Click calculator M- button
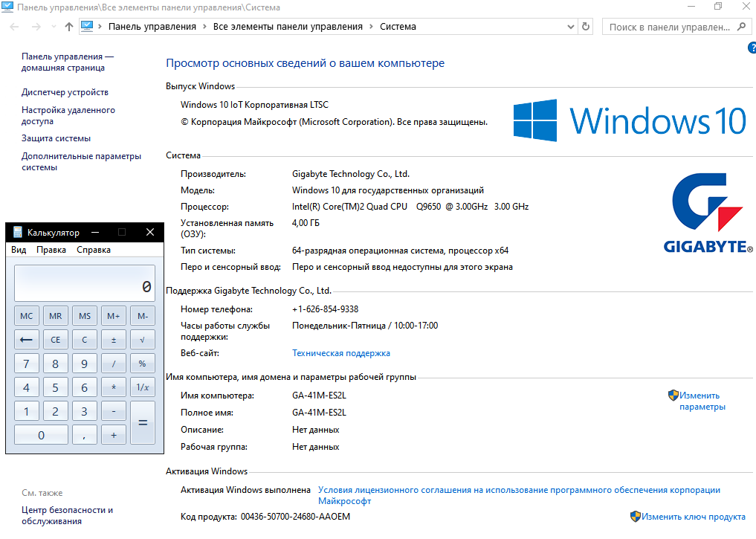The image size is (756, 539). [x=143, y=316]
